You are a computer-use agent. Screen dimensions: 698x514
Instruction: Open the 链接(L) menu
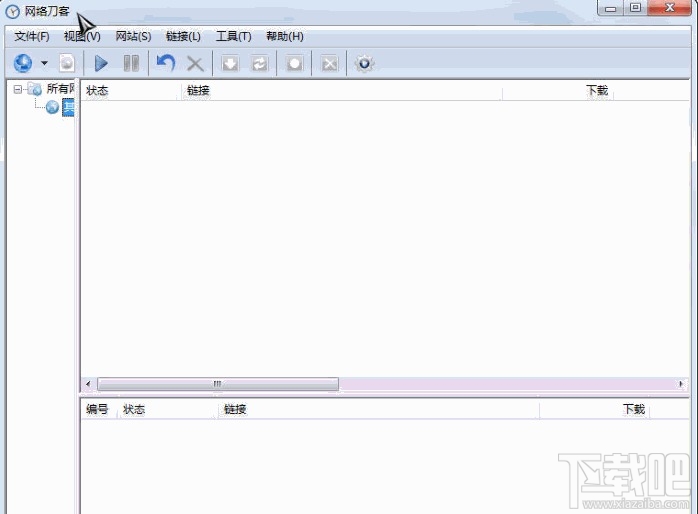pyautogui.click(x=183, y=36)
